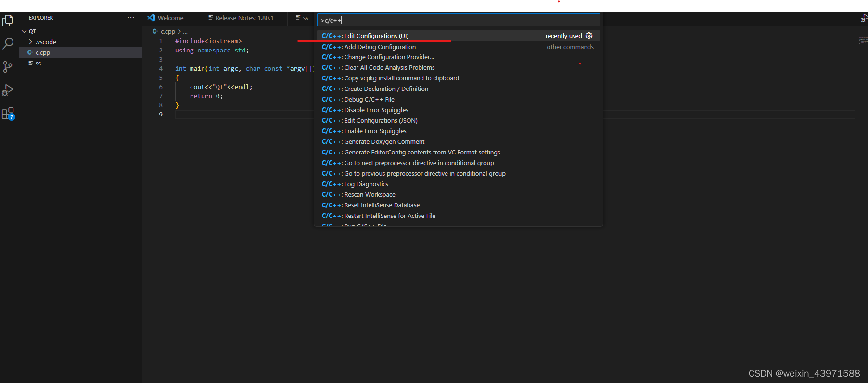Click the using namespace std line
The image size is (868, 383).
tap(212, 50)
